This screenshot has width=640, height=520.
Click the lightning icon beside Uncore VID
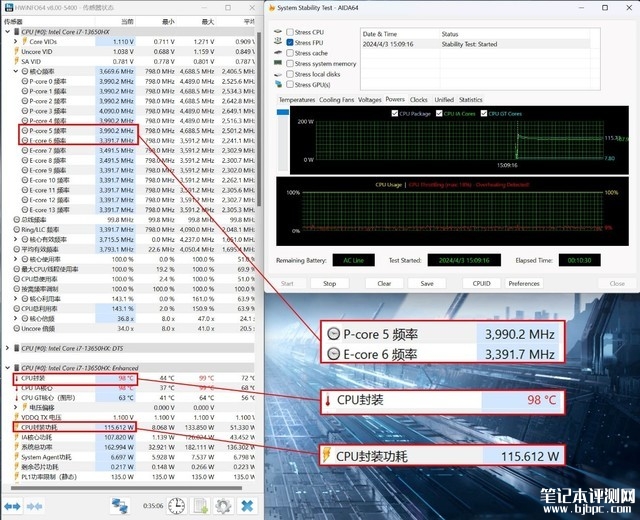(x=16, y=51)
